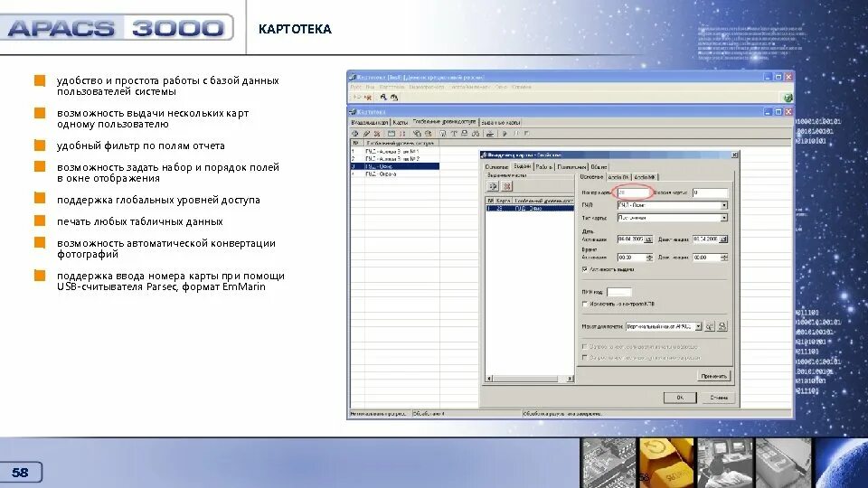Open the Окно menu
This screenshot has width=868, height=488.
(501, 88)
